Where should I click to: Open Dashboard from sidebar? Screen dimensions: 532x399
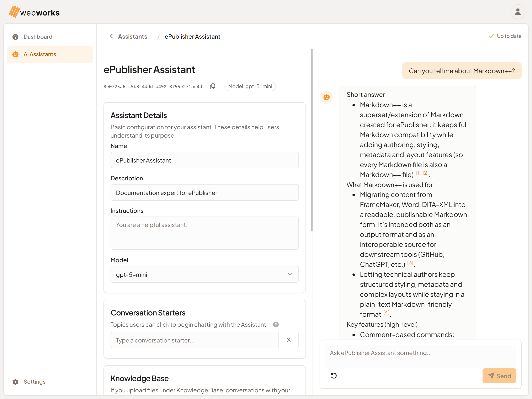click(x=50, y=37)
